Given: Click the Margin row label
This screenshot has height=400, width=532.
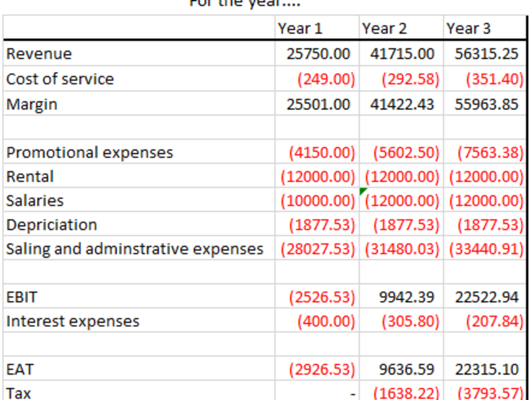Looking at the screenshot, I should pos(31,104).
